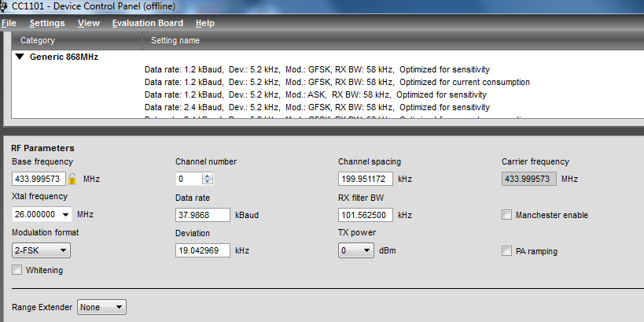The width and height of the screenshot is (644, 322).
Task: Open the TX power dropdown
Action: [x=356, y=250]
